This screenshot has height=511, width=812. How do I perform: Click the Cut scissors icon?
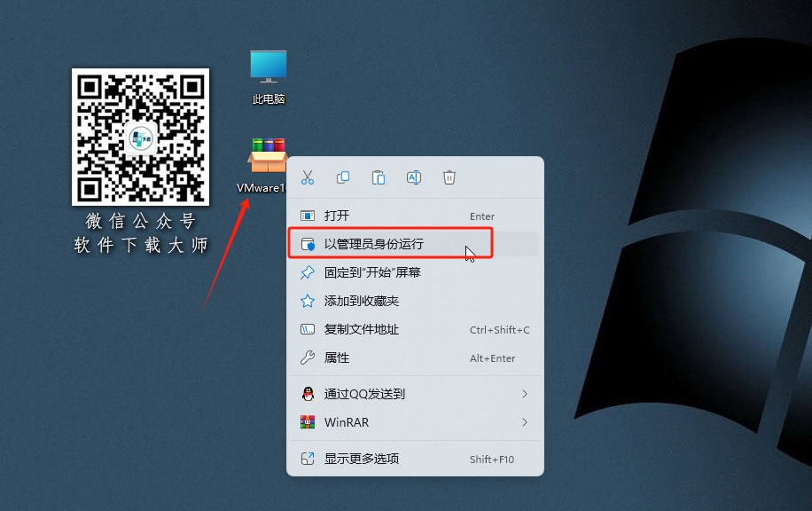[x=308, y=177]
